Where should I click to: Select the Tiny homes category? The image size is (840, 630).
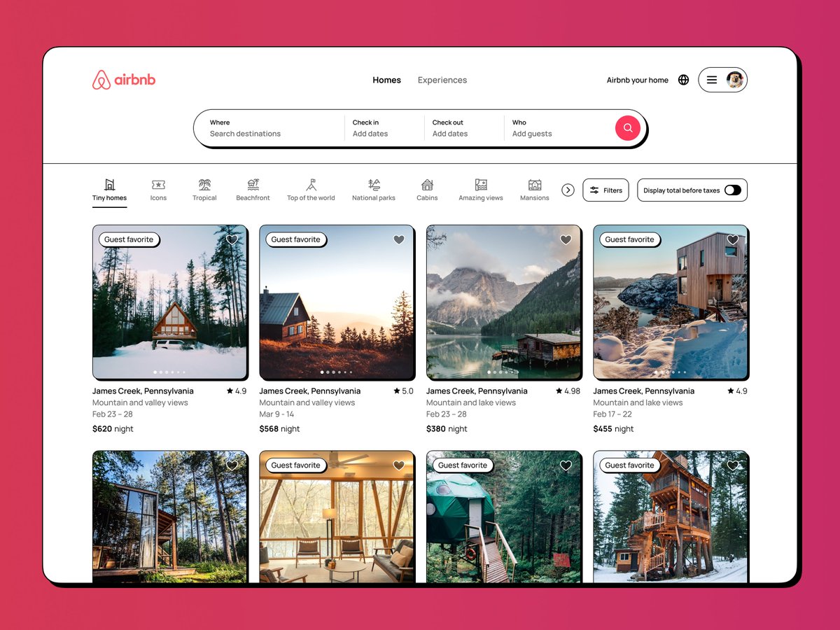(110, 190)
